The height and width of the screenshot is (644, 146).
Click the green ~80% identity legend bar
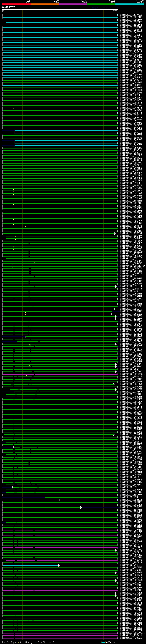[x=101, y=4]
